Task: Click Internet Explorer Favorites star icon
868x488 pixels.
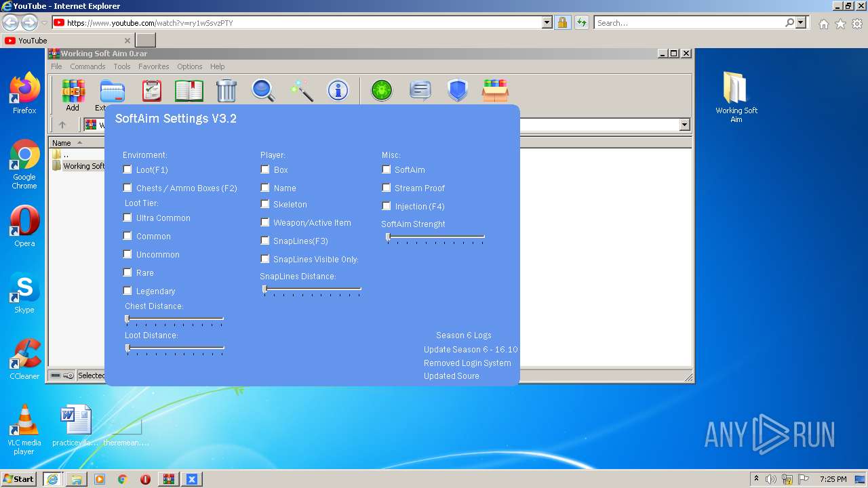Action: pyautogui.click(x=840, y=24)
